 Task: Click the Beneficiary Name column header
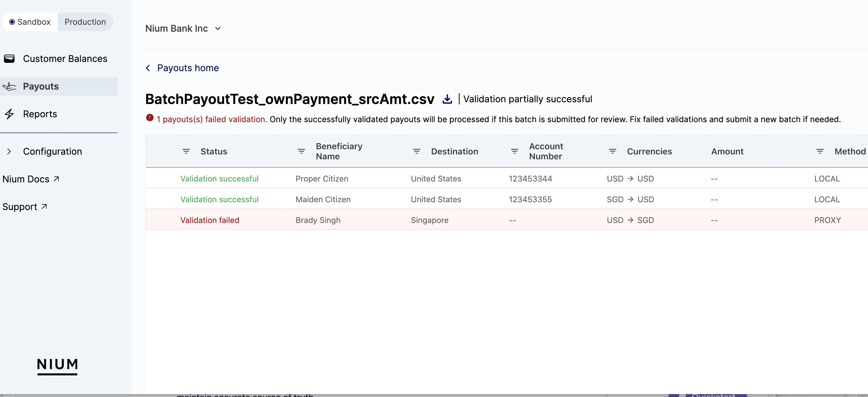tap(339, 152)
